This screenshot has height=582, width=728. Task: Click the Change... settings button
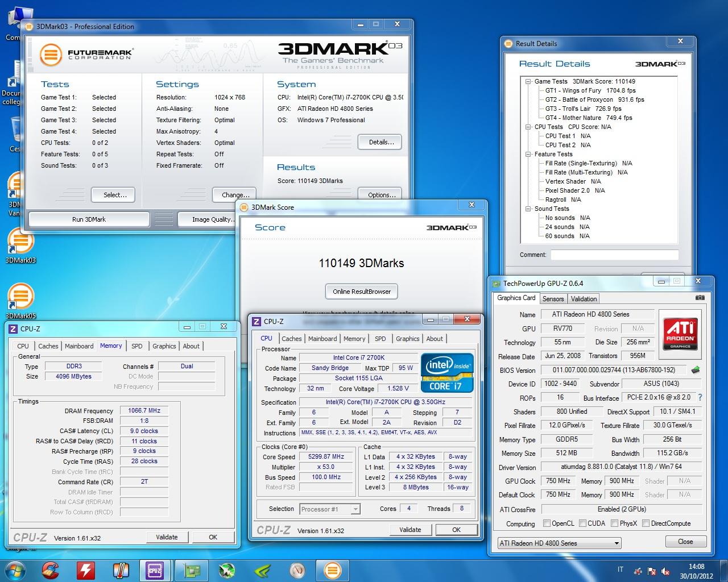click(235, 195)
